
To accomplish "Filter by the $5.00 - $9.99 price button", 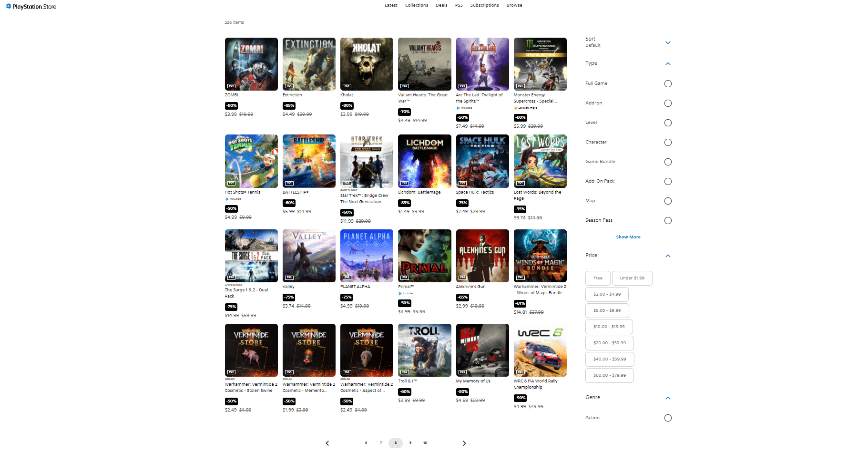I will point(607,310).
